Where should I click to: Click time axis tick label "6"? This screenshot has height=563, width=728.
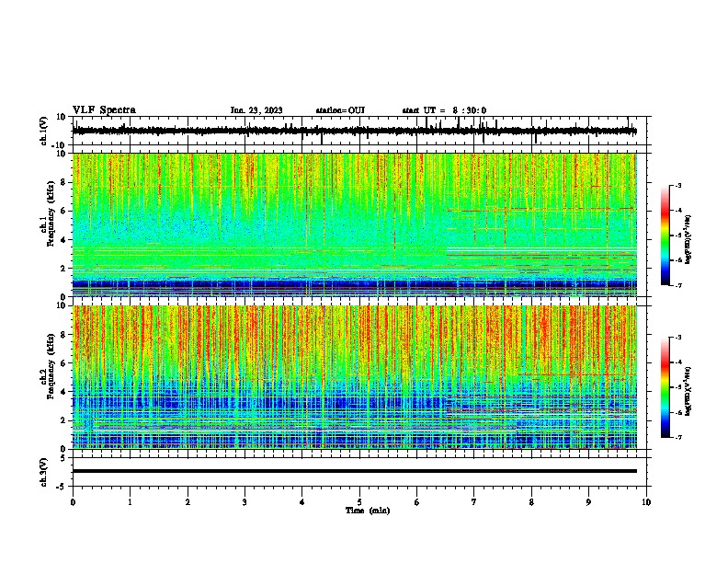(417, 502)
